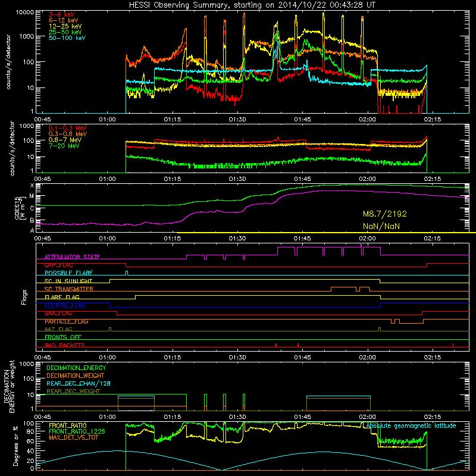Click the vertical Flags axis title
This screenshot has height=476, width=476.
point(24,297)
